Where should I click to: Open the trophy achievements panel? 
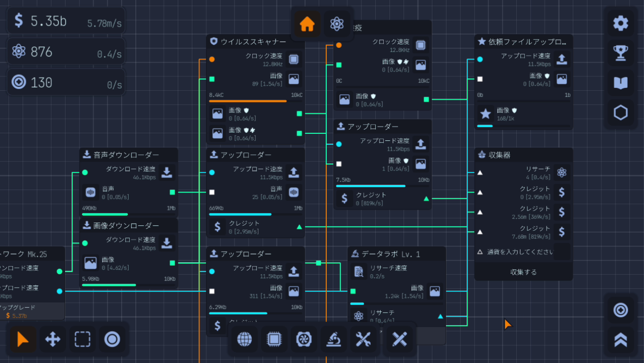tap(621, 53)
